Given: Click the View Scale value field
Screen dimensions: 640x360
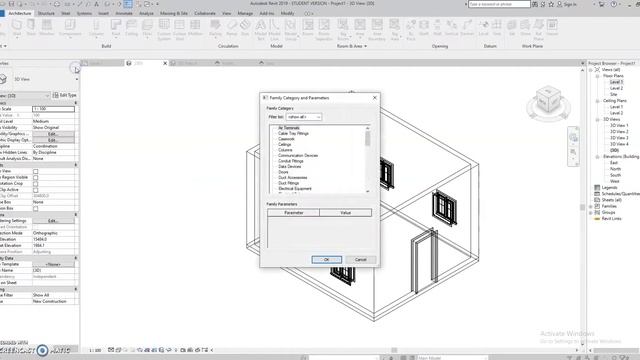Looking at the screenshot, I should tap(53, 109).
